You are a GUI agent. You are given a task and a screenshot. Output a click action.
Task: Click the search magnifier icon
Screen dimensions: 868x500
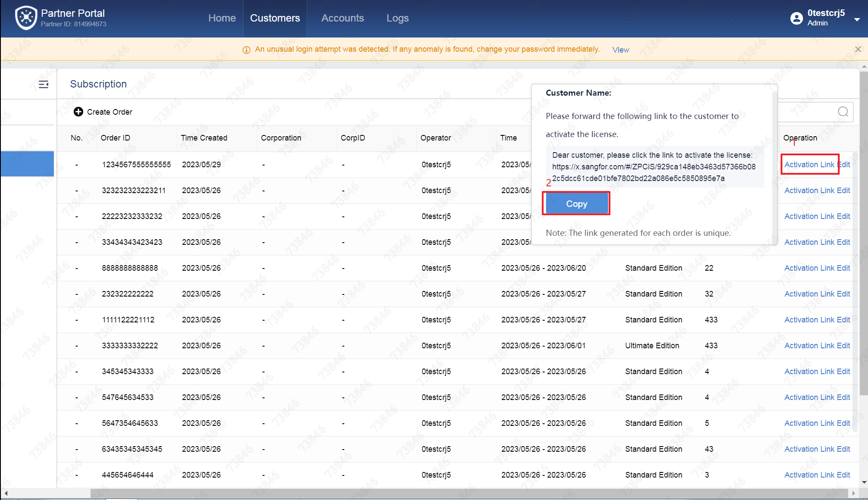(843, 112)
